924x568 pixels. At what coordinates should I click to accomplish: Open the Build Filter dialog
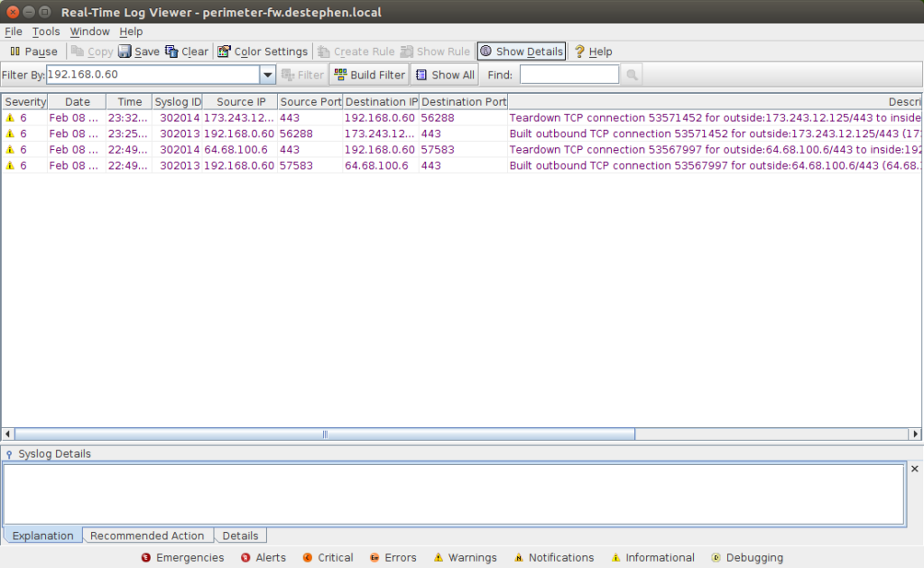pyautogui.click(x=369, y=75)
